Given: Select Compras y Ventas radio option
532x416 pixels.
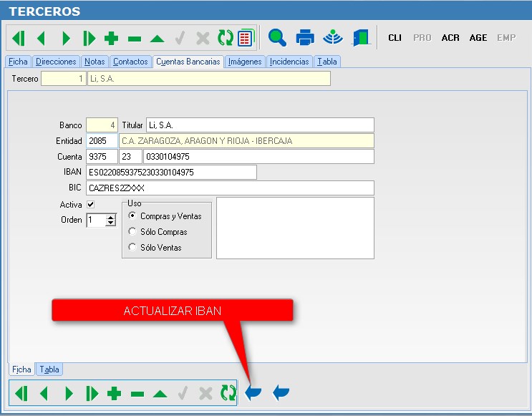Looking at the screenshot, I should click(132, 216).
